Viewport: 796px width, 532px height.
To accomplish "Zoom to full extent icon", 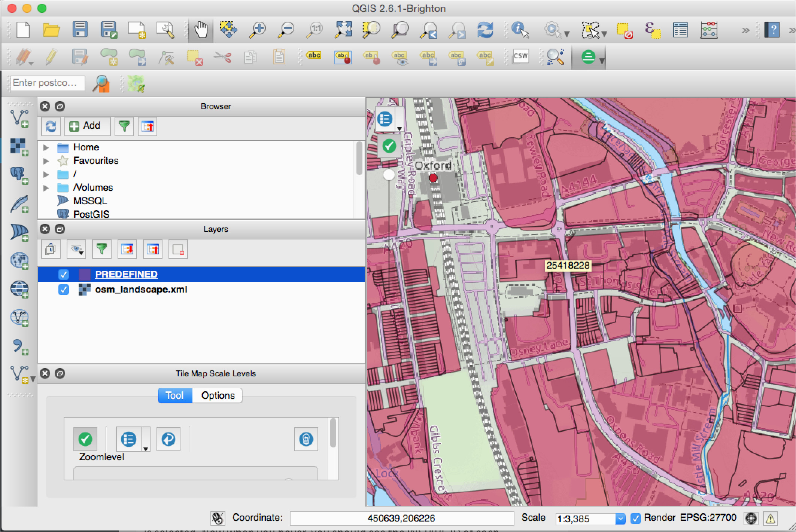I will click(343, 30).
